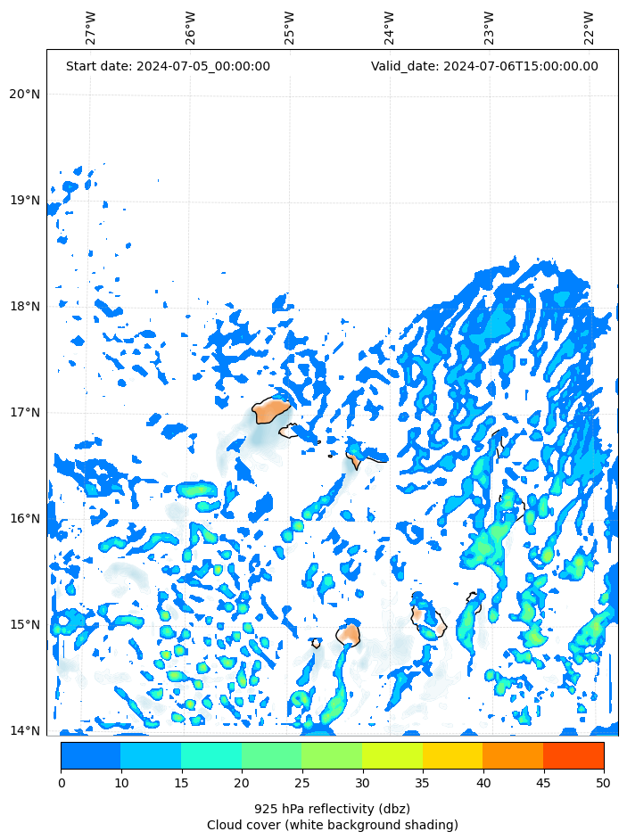627x840 pixels.
Task: Click the colorbar tick label 30
Action: tap(362, 783)
